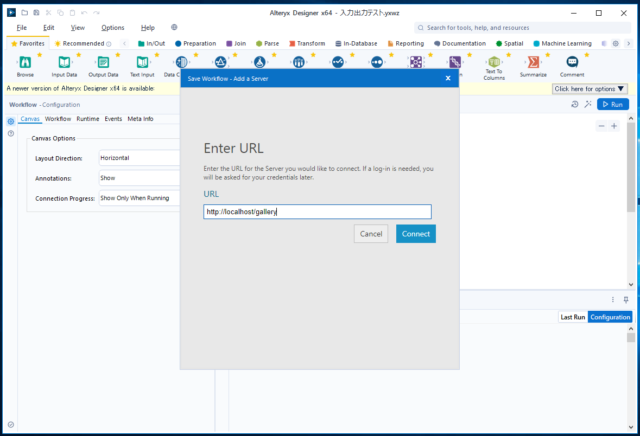Open the Meta Info configuration tab
The image size is (640, 436).
pyautogui.click(x=140, y=119)
